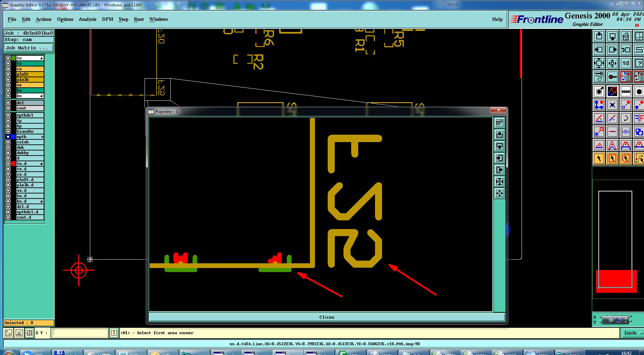Click the Job Matrix button
The height and width of the screenshot is (355, 644).
(x=29, y=48)
